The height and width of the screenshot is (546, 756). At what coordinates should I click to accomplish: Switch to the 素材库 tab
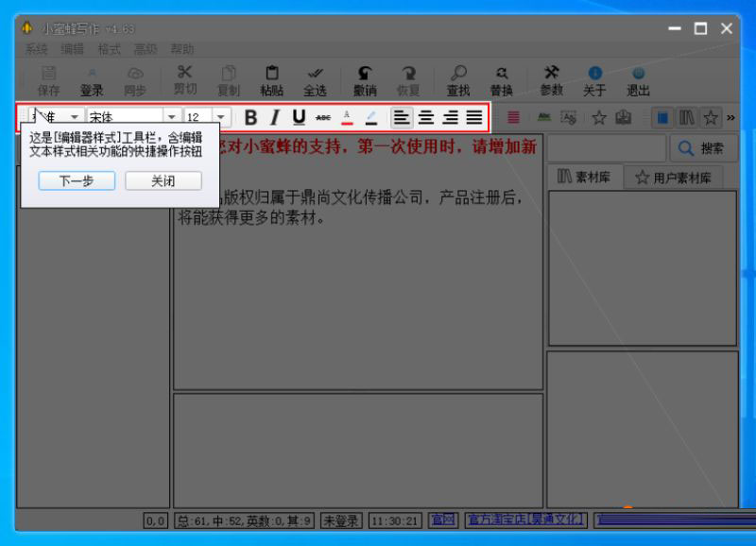point(584,177)
